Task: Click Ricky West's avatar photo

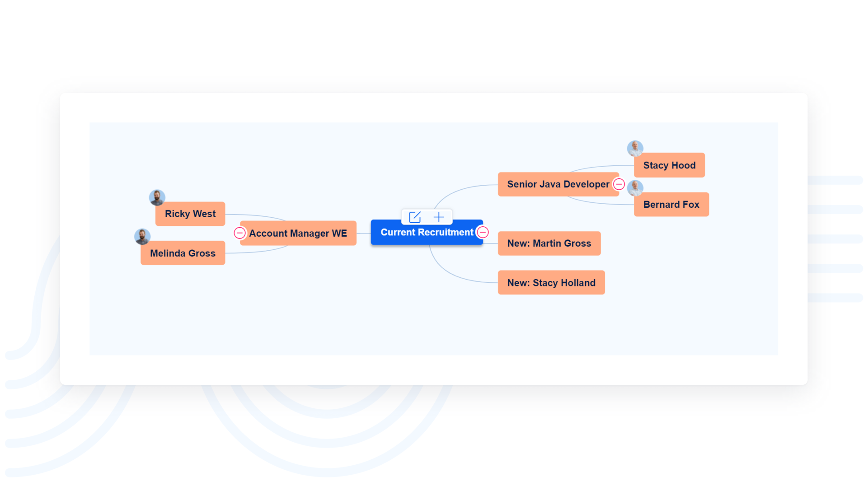Action: pos(157,197)
